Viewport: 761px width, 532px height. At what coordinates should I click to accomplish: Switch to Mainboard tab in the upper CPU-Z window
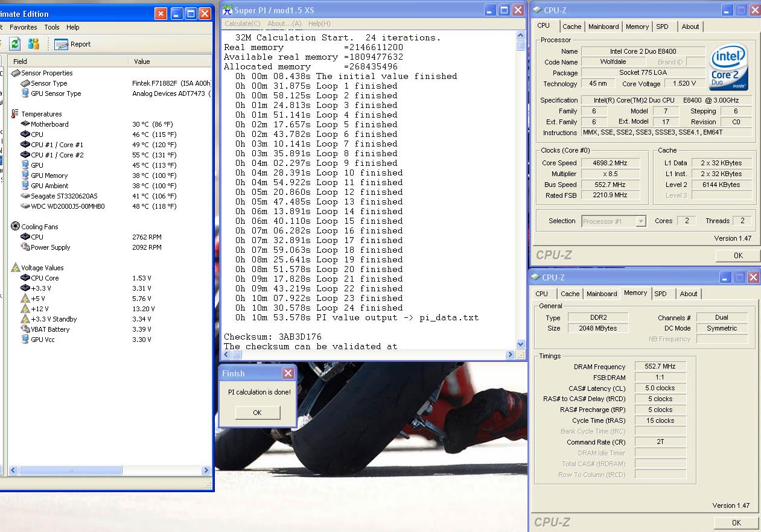coord(603,27)
